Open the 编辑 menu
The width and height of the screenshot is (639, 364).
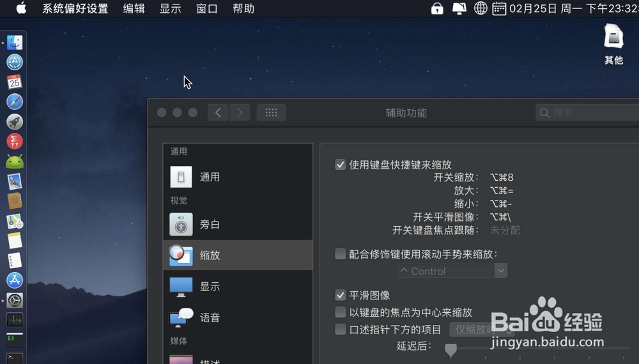(134, 8)
